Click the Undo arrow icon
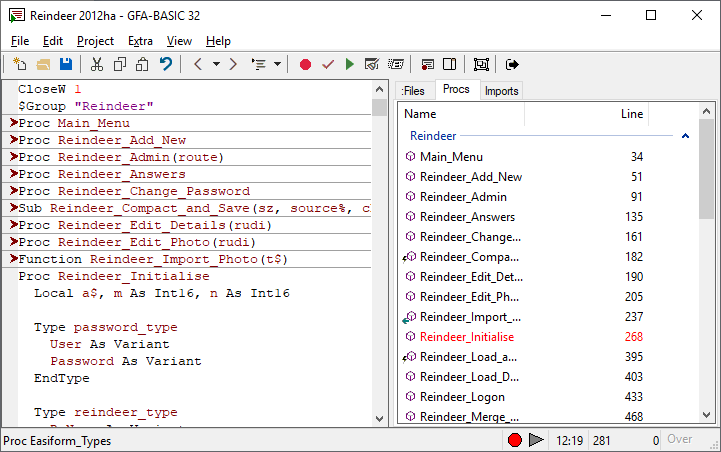The width and height of the screenshot is (721, 452). [x=165, y=64]
